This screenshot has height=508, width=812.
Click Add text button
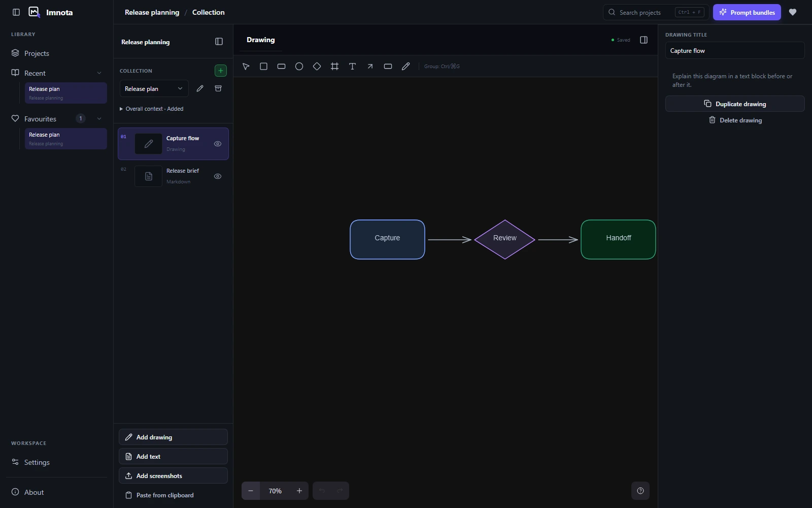tap(173, 456)
